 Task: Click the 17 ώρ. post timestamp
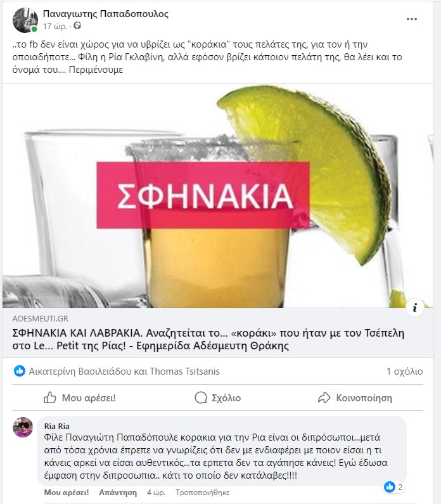pos(55,27)
